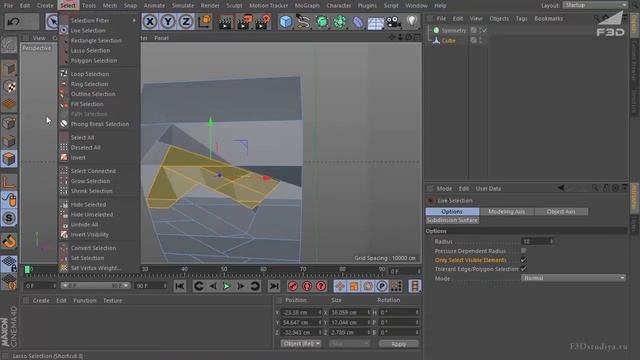Toggle Symmetry object enabled checkmark
Screen dimensions: 640x360
tap(484, 30)
